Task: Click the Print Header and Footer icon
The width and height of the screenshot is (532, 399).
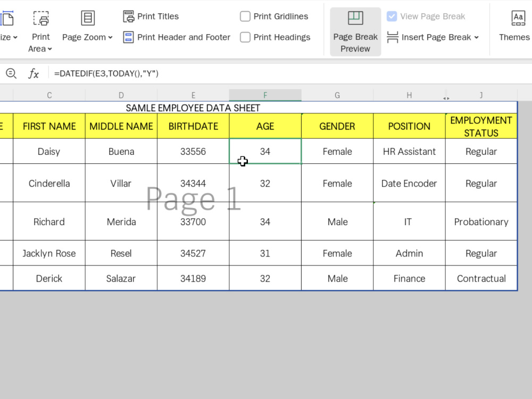Action: [128, 37]
